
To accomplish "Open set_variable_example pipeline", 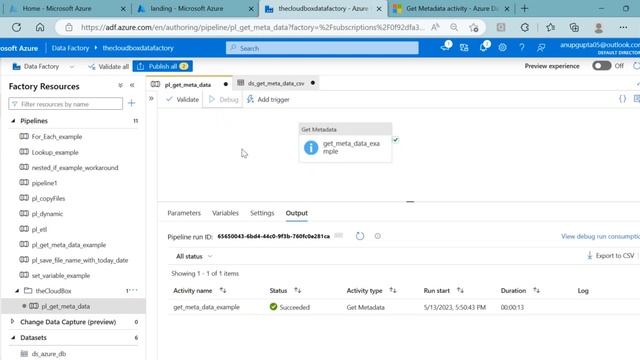I will click(61, 276).
